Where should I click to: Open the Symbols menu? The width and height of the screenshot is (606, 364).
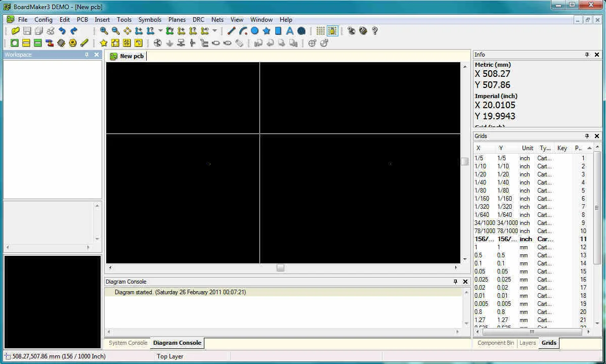click(x=149, y=19)
